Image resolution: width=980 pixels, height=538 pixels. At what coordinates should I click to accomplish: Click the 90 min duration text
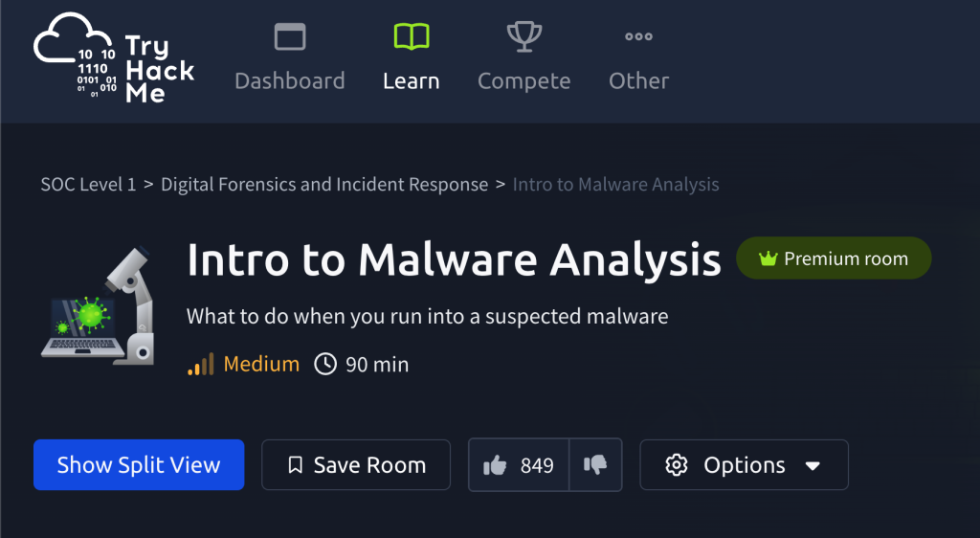coord(377,365)
